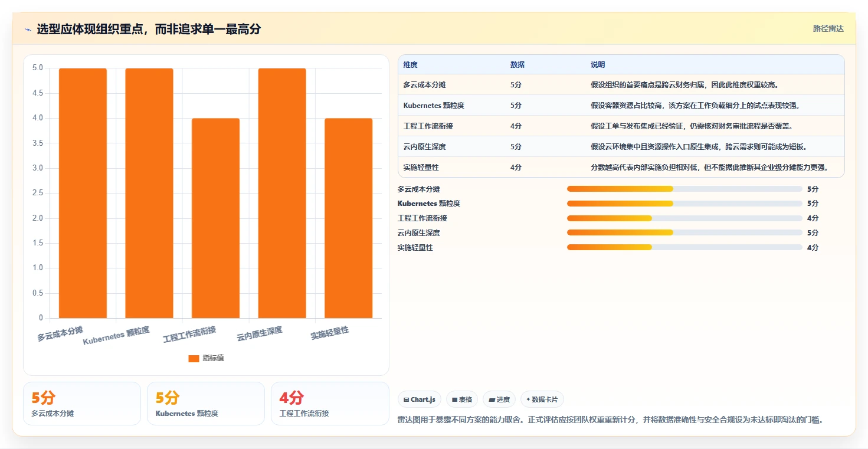Click the 工程工作流衔接 bar in the chart
The image size is (868, 449).
(x=215, y=218)
